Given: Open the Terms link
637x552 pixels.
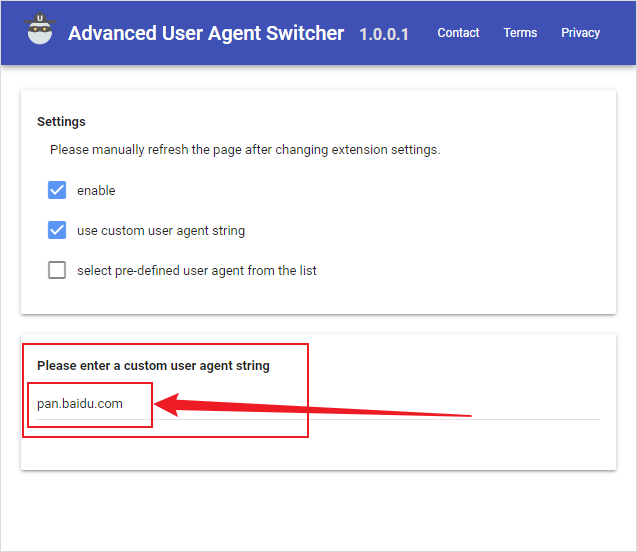Looking at the screenshot, I should coord(520,33).
